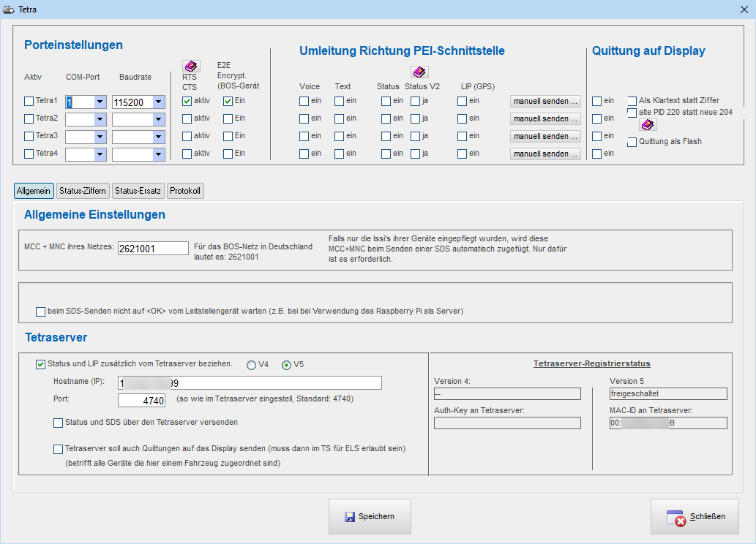
Task: Open the Tetra4 Baudrate dropdown
Action: pos(158,154)
